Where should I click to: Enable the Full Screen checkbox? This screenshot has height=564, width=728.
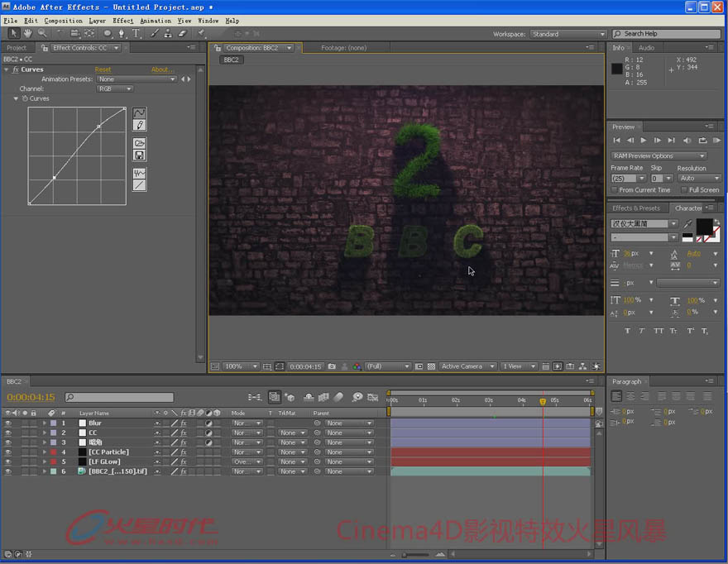[x=684, y=190]
